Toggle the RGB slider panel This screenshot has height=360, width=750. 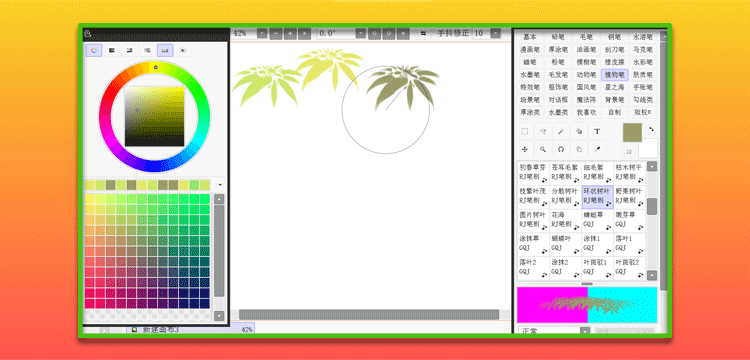(x=112, y=50)
